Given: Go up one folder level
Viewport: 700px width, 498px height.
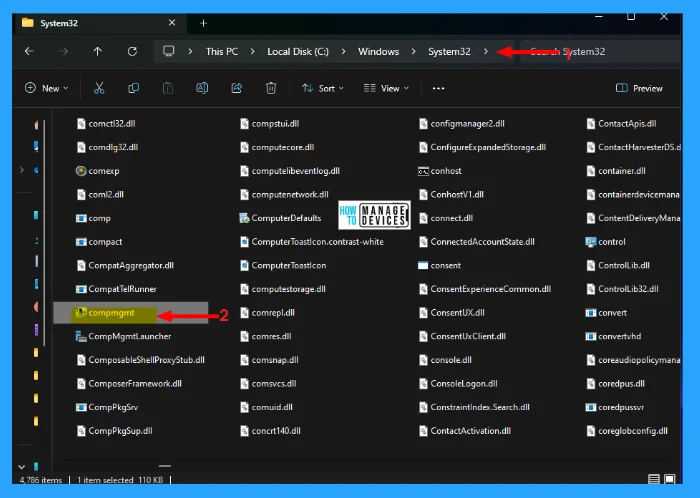Looking at the screenshot, I should (x=97, y=51).
